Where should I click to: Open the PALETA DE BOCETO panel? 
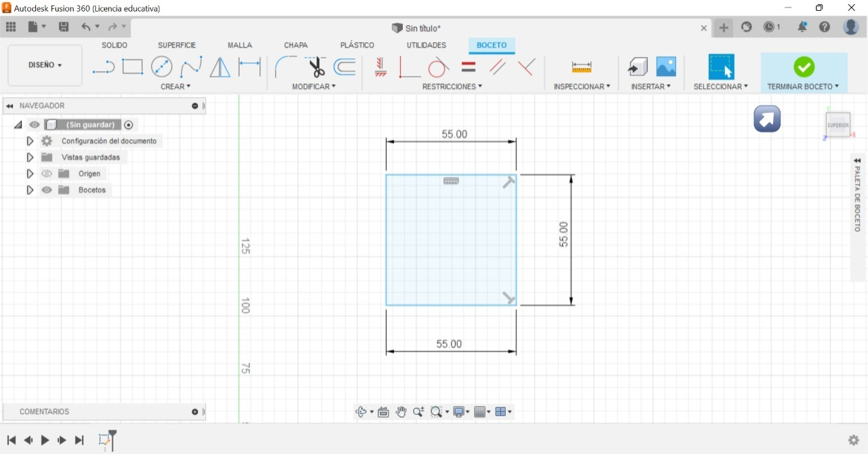click(x=859, y=199)
